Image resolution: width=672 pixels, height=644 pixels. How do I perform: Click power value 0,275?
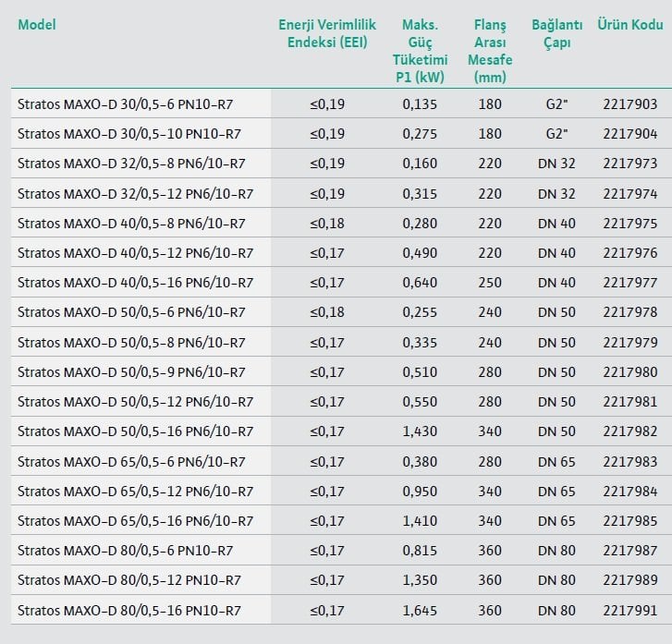point(420,134)
